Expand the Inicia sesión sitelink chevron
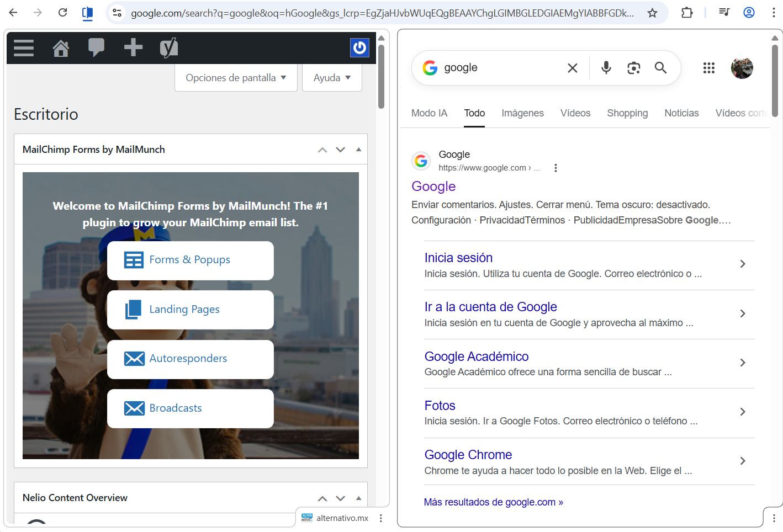The height and width of the screenshot is (532, 783). pyautogui.click(x=743, y=264)
